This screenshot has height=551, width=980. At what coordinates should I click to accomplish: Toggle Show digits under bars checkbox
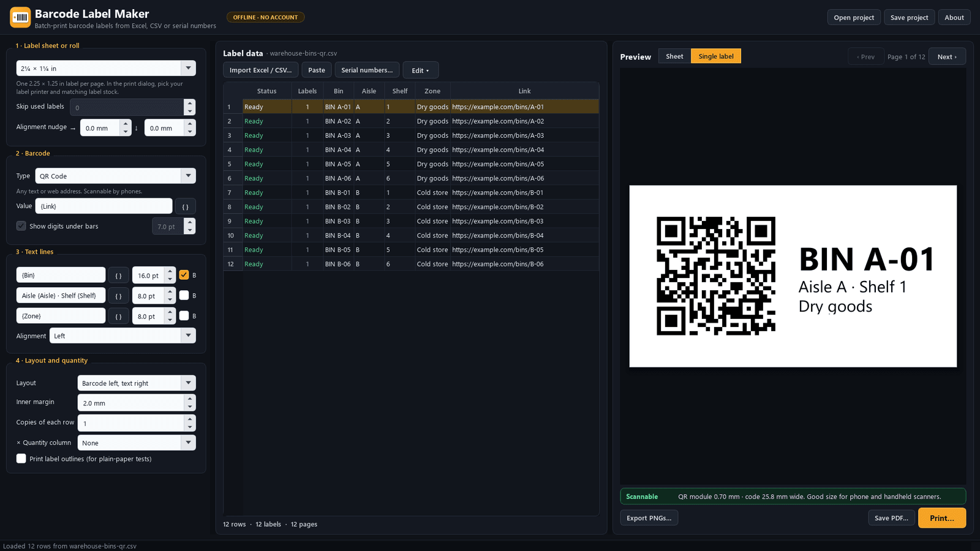point(21,226)
